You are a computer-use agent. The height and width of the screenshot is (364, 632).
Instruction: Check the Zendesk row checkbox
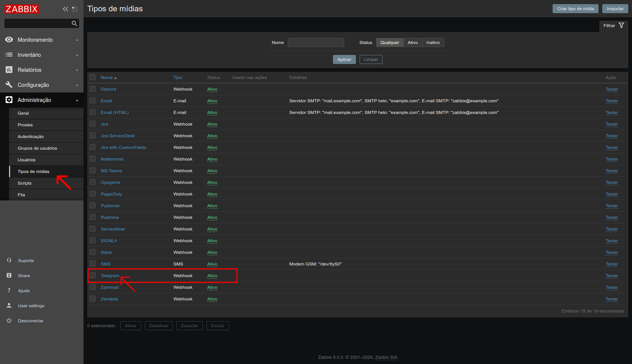[93, 299]
